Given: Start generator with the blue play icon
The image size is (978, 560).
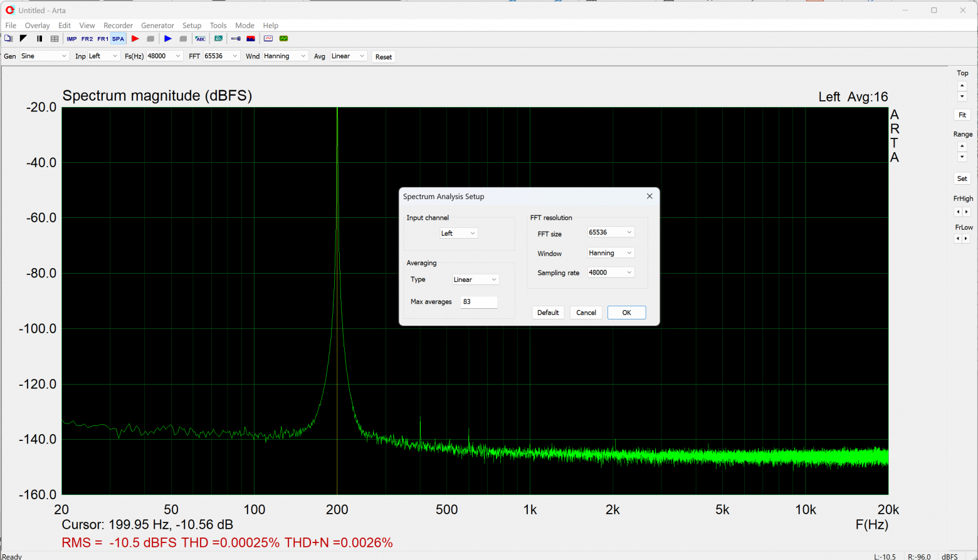Looking at the screenshot, I should pyautogui.click(x=168, y=39).
